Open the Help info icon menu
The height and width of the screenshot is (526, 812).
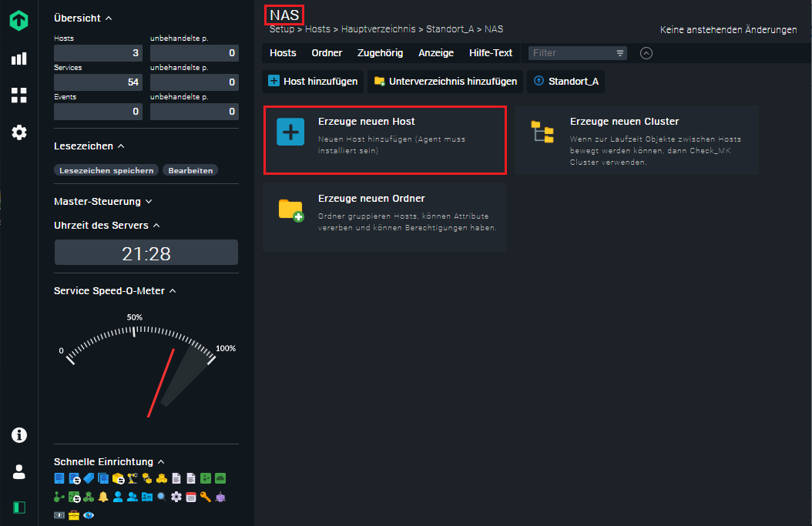pos(18,435)
